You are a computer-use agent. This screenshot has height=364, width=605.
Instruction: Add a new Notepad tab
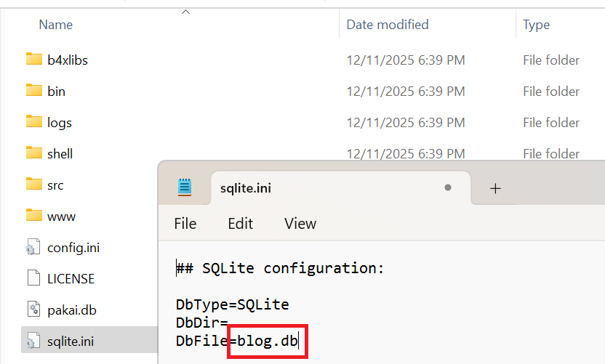pyautogui.click(x=495, y=188)
